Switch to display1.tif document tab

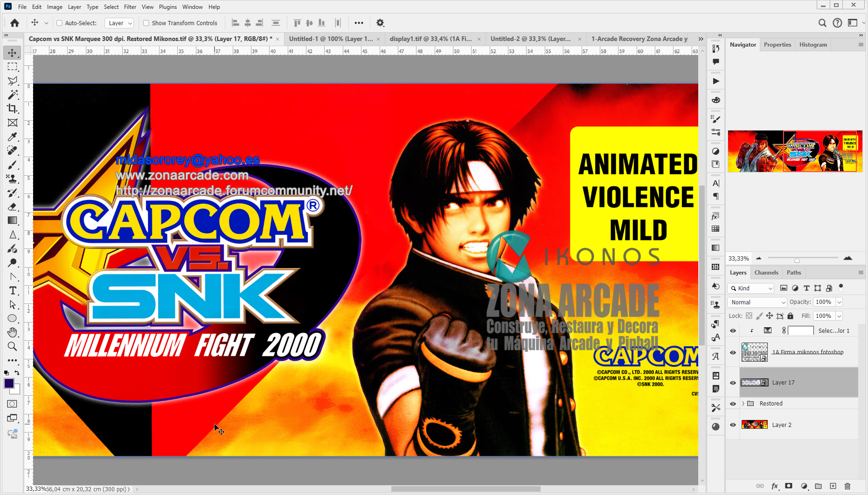[431, 39]
